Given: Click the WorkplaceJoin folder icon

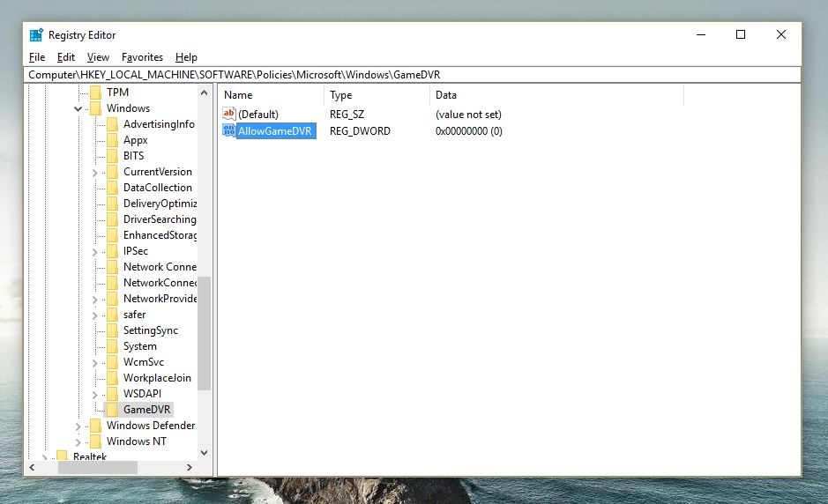Looking at the screenshot, I should 113,378.
